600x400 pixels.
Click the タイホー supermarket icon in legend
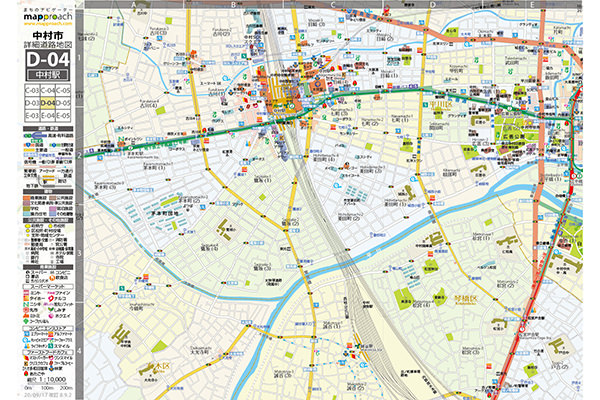26,298
